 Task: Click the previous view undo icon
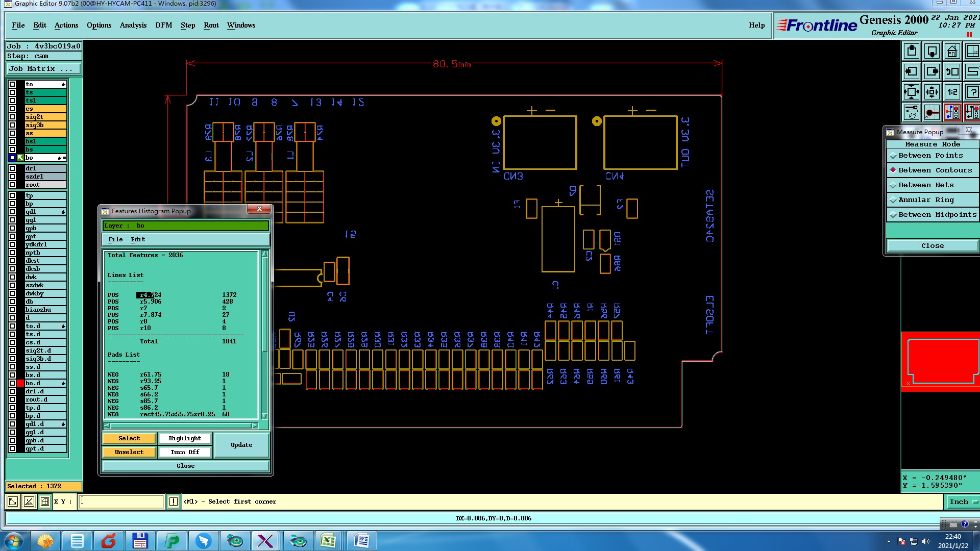(x=952, y=72)
